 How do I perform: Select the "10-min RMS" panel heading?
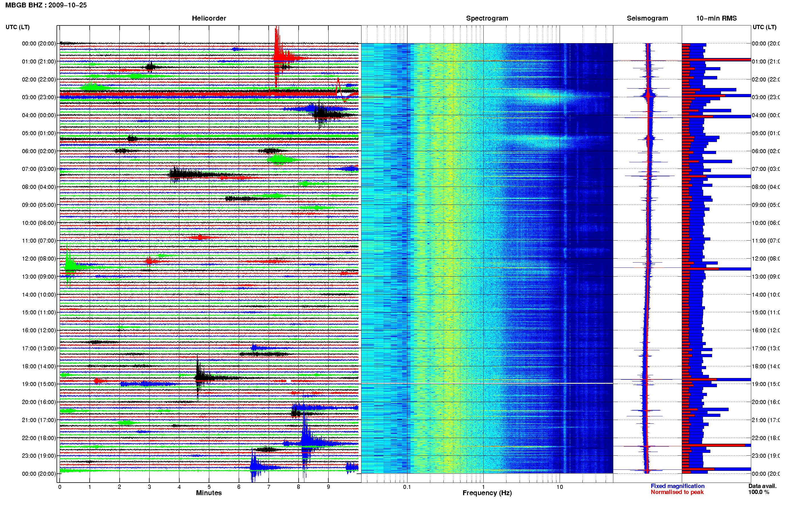pyautogui.click(x=716, y=18)
